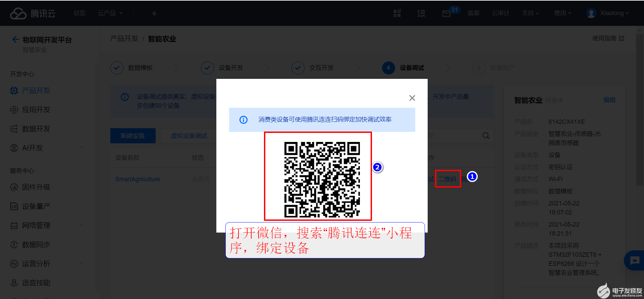Expand the AI开发 chevron
Image resolution: width=644 pixels, height=299 pixels.
81,148
